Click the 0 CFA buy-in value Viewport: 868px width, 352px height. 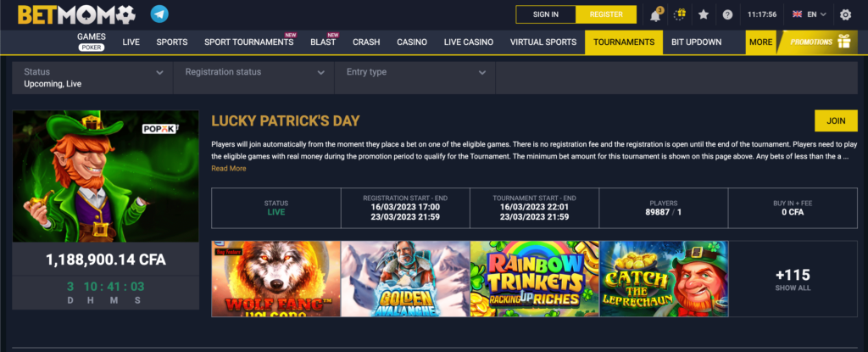(793, 212)
